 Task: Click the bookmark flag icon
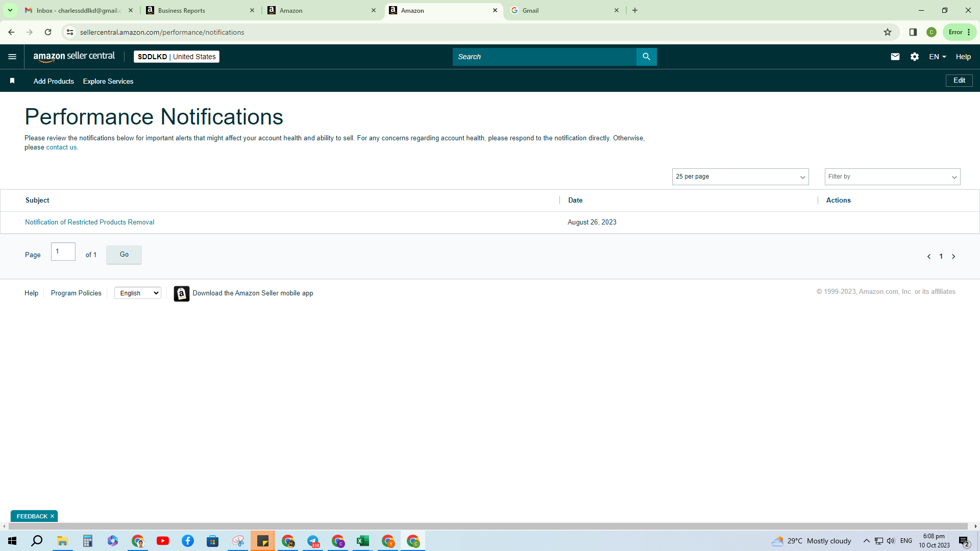12,81
